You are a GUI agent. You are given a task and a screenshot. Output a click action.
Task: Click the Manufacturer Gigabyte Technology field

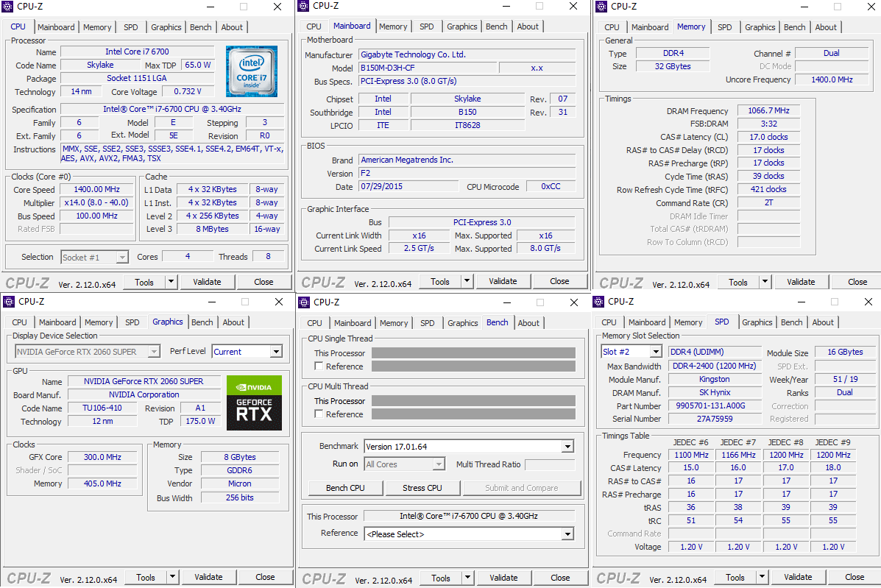[x=467, y=54]
